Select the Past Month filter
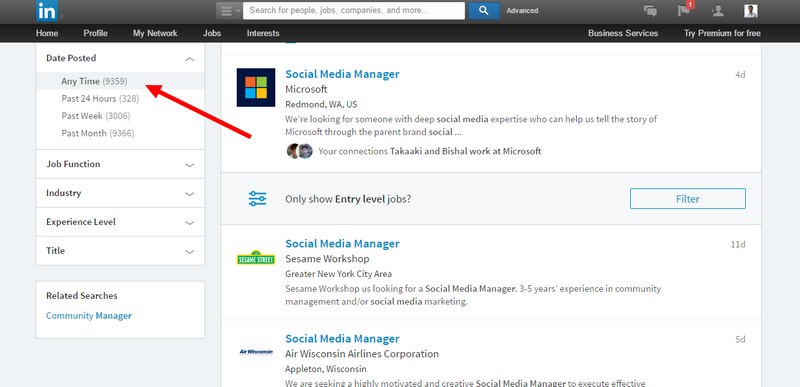The height and width of the screenshot is (387, 800). point(97,133)
